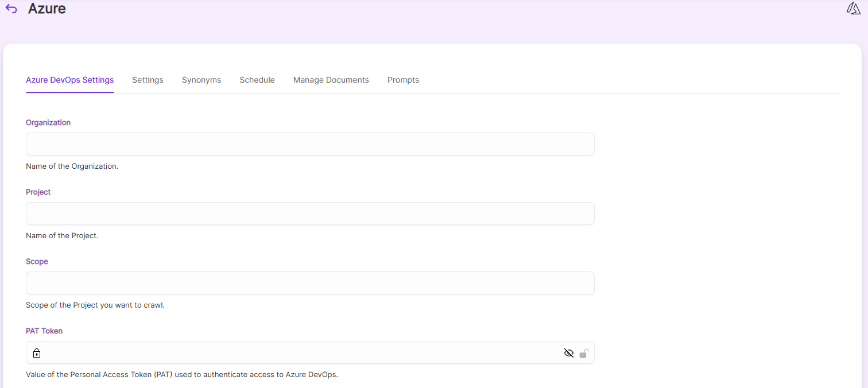This screenshot has width=868, height=388.
Task: Open the Prompts tab
Action: click(403, 80)
